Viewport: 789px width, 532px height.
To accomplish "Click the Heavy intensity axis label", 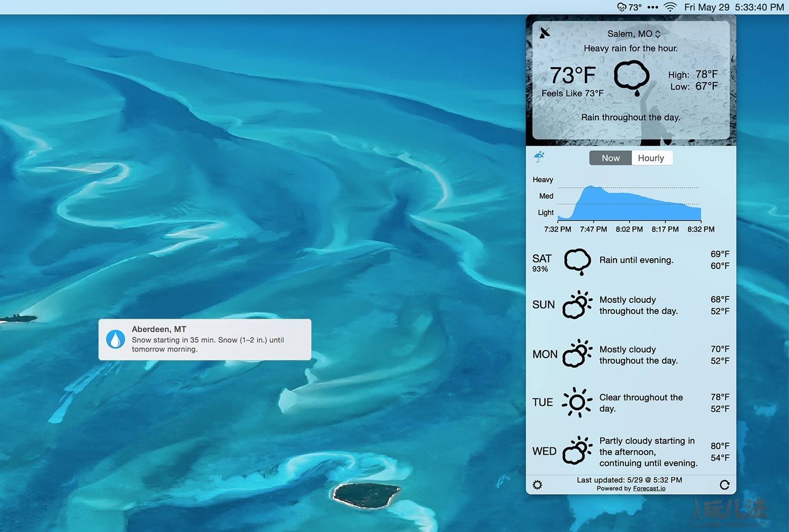I will click(x=543, y=180).
